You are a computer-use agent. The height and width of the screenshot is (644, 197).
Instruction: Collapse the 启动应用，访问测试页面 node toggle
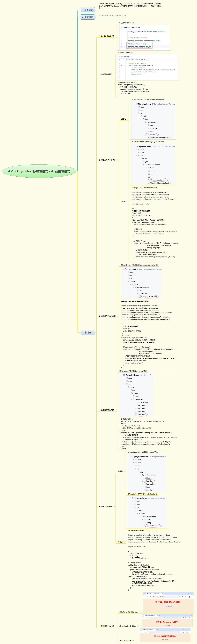tap(140, 612)
